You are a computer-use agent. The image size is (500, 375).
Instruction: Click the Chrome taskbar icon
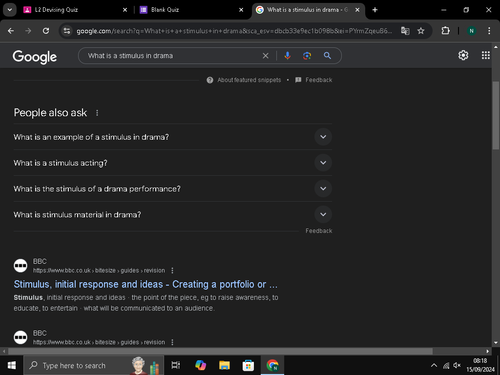coord(272,365)
